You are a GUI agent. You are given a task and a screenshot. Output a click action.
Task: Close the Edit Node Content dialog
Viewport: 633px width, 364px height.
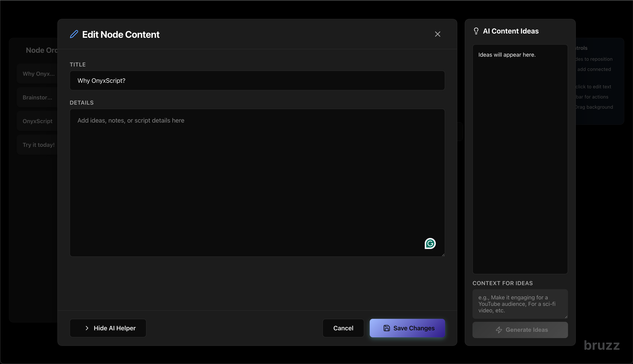[437, 34]
